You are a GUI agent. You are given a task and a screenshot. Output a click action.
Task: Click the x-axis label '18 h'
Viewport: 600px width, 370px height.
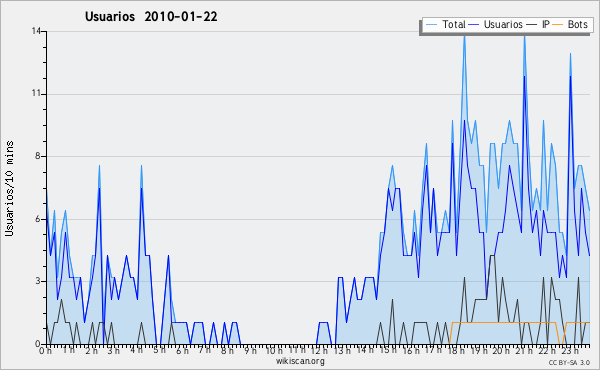(x=456, y=350)
